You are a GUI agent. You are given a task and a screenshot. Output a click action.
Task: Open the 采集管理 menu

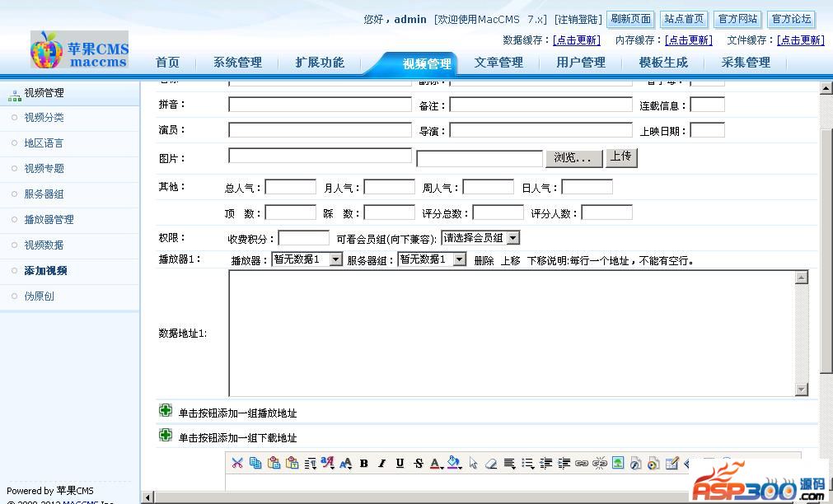click(x=746, y=63)
